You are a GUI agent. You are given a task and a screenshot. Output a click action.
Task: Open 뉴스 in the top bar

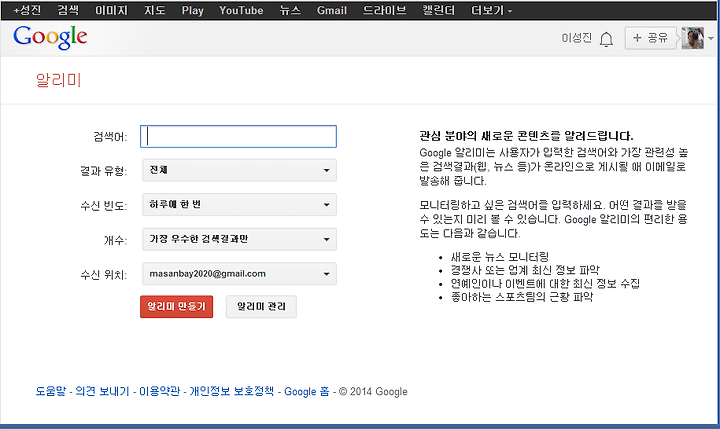point(290,10)
